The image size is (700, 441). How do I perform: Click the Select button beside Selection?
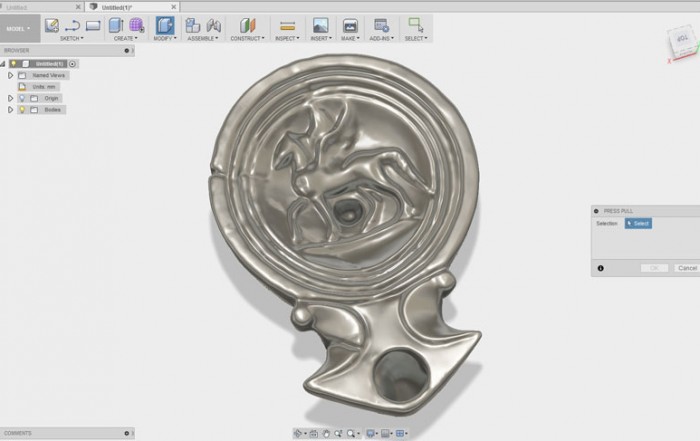pos(638,223)
